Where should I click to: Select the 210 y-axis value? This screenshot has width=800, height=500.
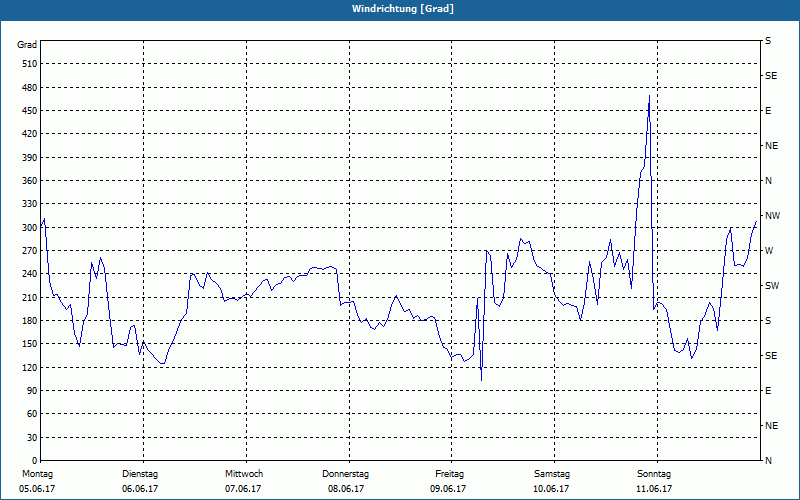(30, 297)
